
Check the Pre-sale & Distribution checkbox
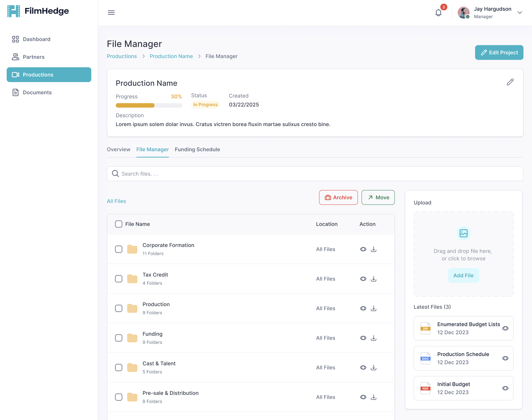coord(118,397)
